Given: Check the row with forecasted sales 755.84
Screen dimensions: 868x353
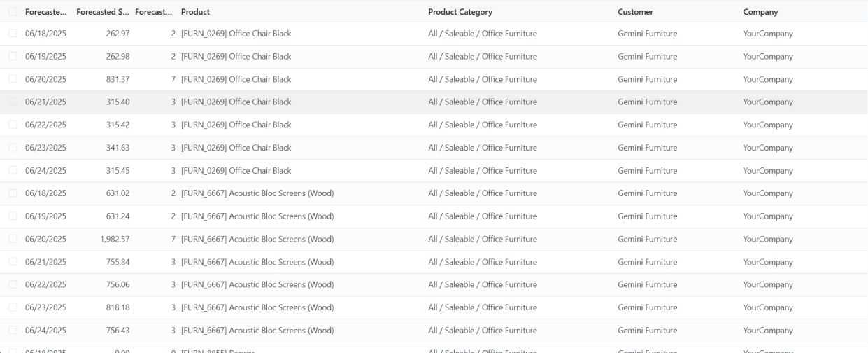Looking at the screenshot, I should click(13, 262).
